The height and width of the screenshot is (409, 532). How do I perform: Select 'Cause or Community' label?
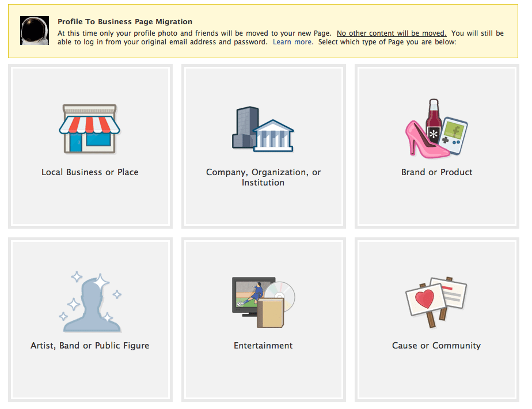pos(436,346)
